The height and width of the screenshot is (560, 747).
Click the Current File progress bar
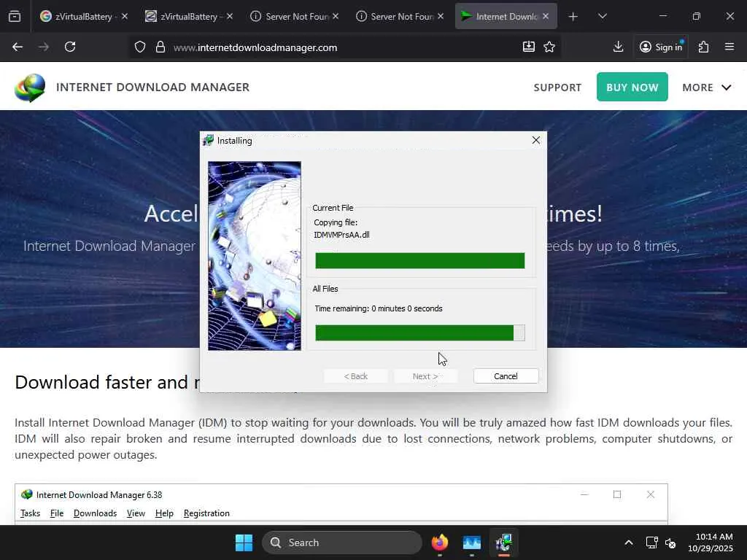[x=419, y=261]
